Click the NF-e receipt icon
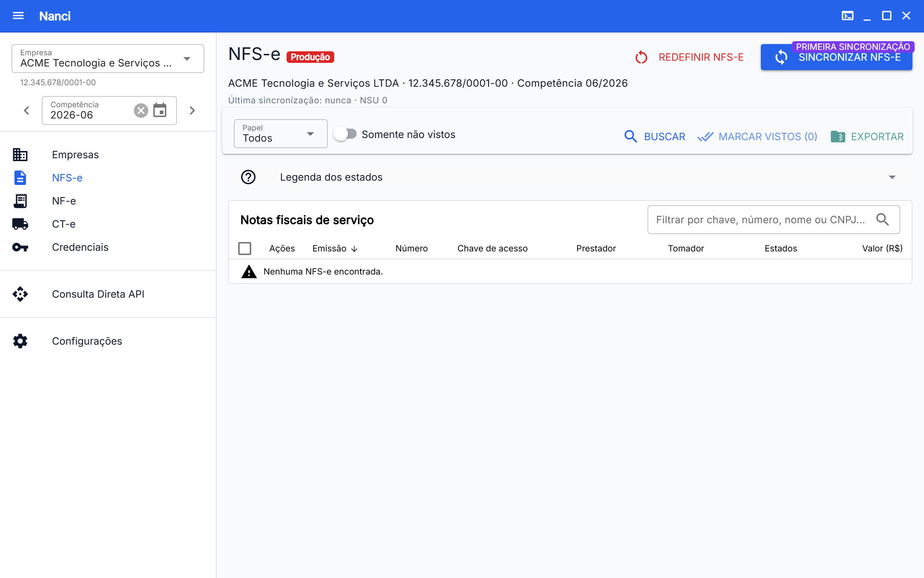 point(20,201)
